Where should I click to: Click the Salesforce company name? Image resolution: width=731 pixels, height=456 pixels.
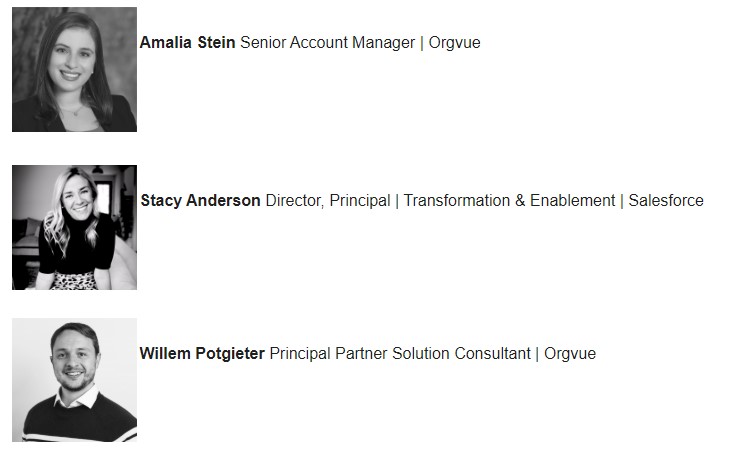pos(666,200)
